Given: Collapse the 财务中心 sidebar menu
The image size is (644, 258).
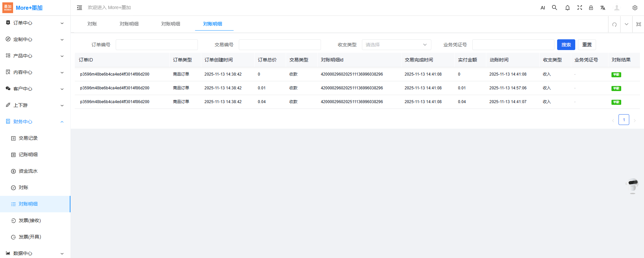Looking at the screenshot, I should [35, 122].
